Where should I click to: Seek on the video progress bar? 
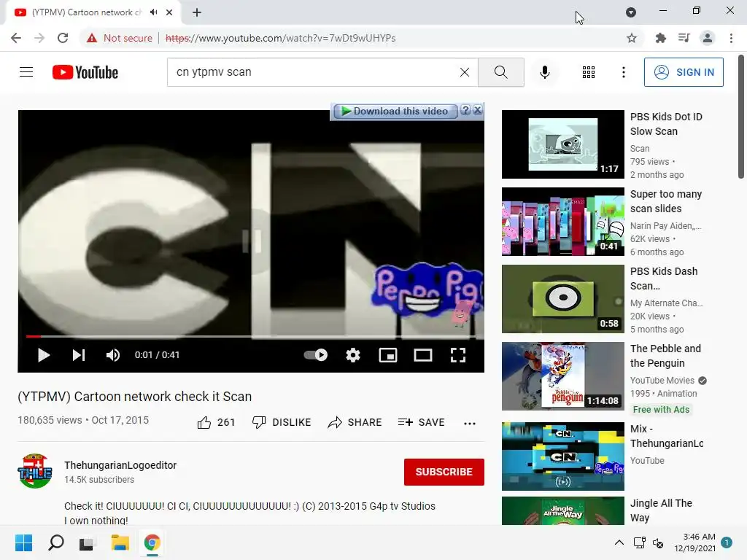tap(251, 336)
